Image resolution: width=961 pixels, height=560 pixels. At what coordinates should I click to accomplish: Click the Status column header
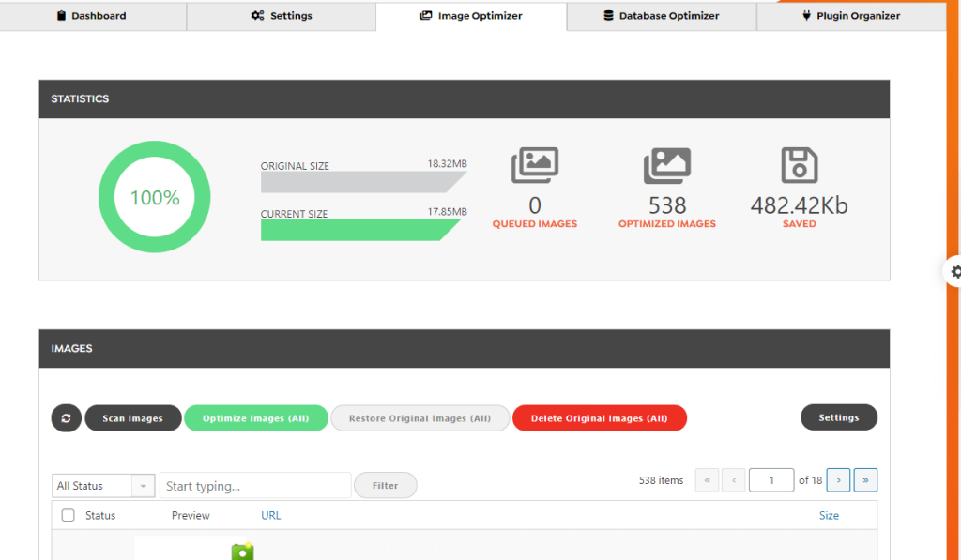coord(100,515)
